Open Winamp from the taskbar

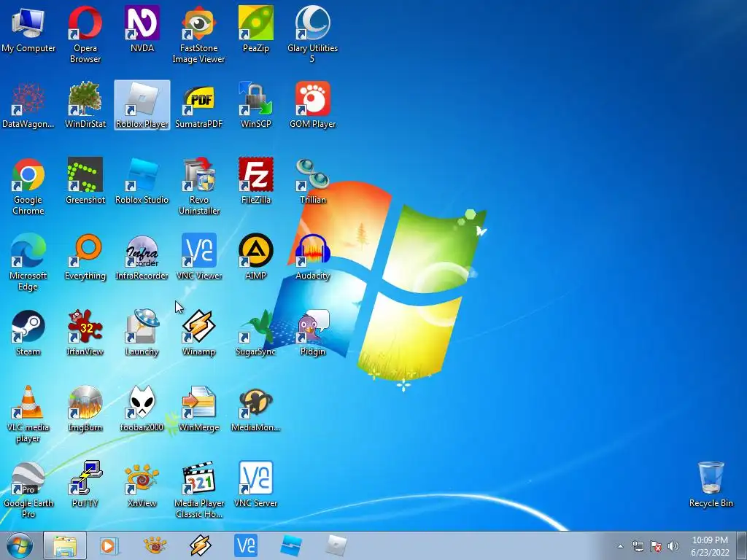pyautogui.click(x=200, y=545)
